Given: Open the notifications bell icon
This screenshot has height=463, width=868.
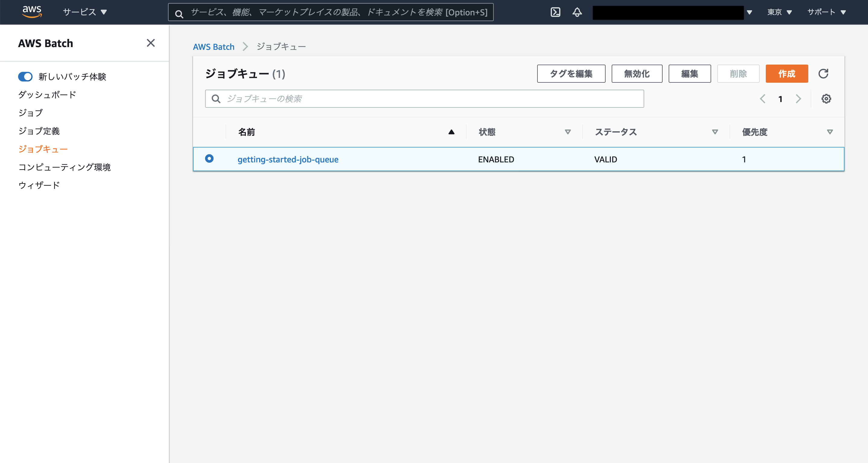Looking at the screenshot, I should pyautogui.click(x=577, y=12).
